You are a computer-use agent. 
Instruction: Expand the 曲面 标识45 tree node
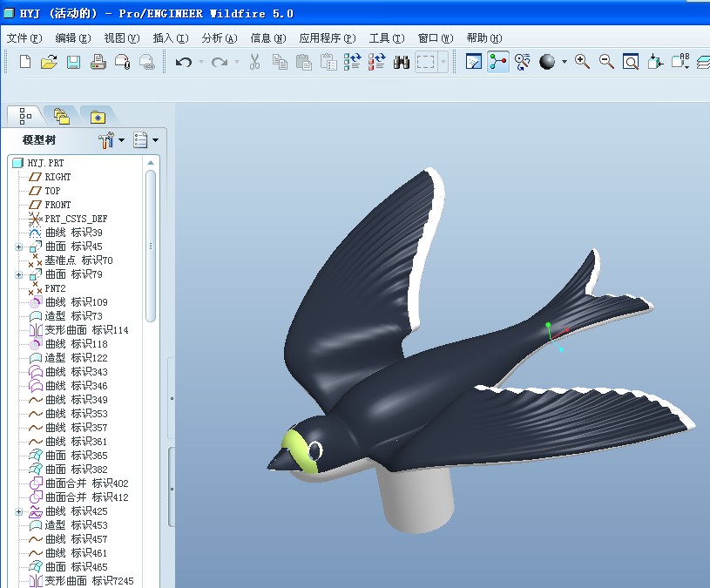18,247
